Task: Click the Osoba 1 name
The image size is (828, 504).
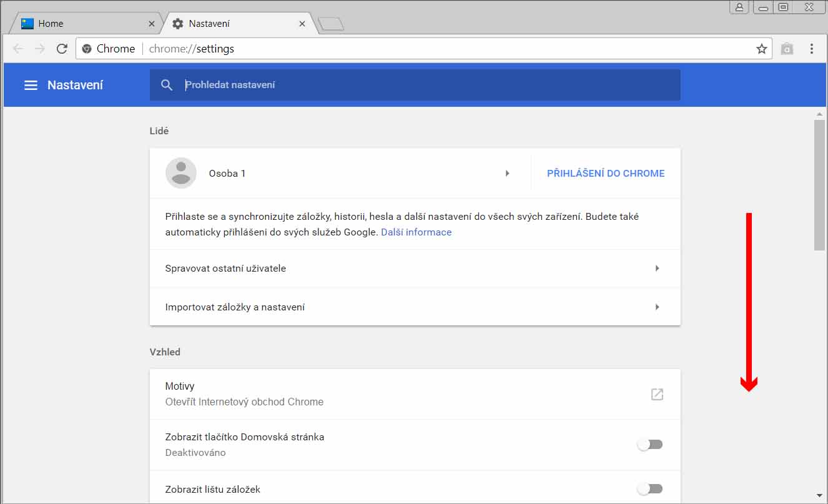Action: click(227, 174)
